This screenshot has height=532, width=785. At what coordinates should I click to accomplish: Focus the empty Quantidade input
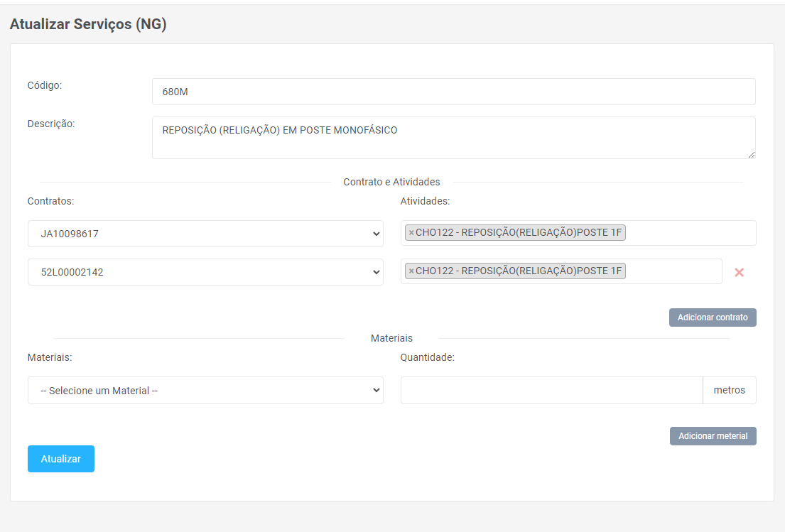click(x=551, y=391)
